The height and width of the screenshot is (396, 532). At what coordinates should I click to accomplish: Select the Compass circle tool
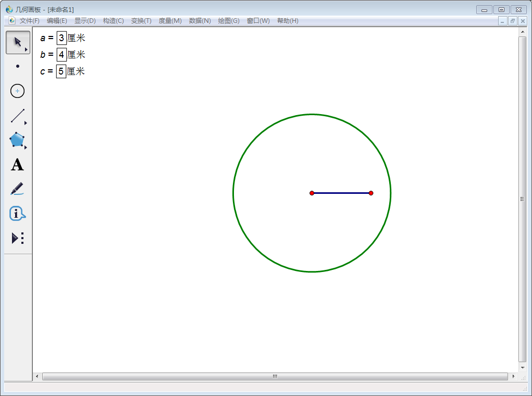(x=17, y=91)
